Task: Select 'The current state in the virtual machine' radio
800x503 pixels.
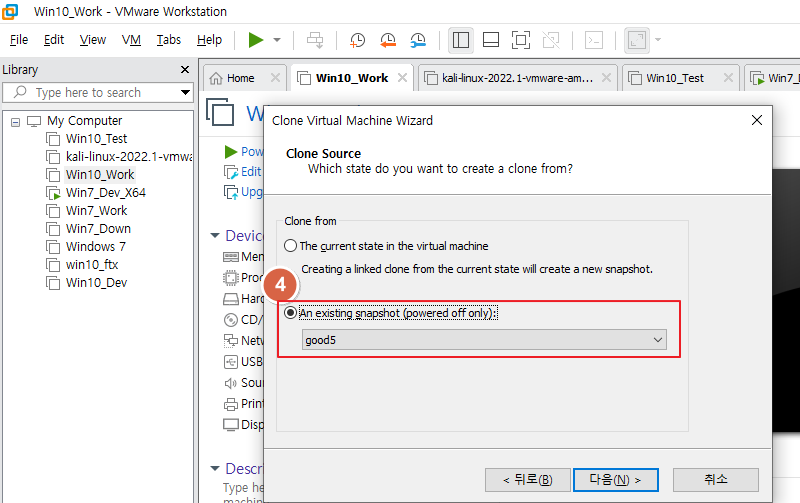Action: (290, 246)
